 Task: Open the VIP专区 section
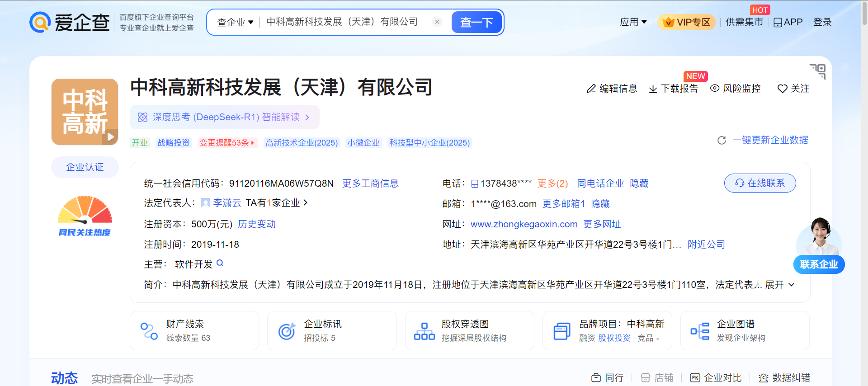point(686,22)
